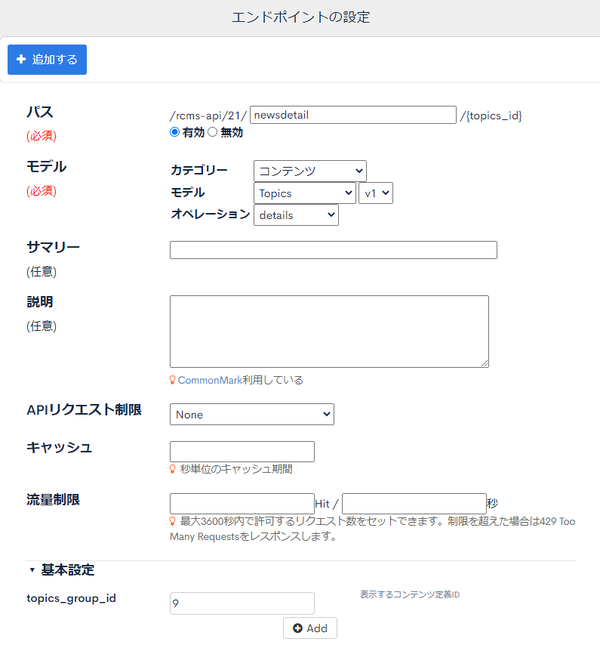Open the CommonMark link

click(x=210, y=380)
